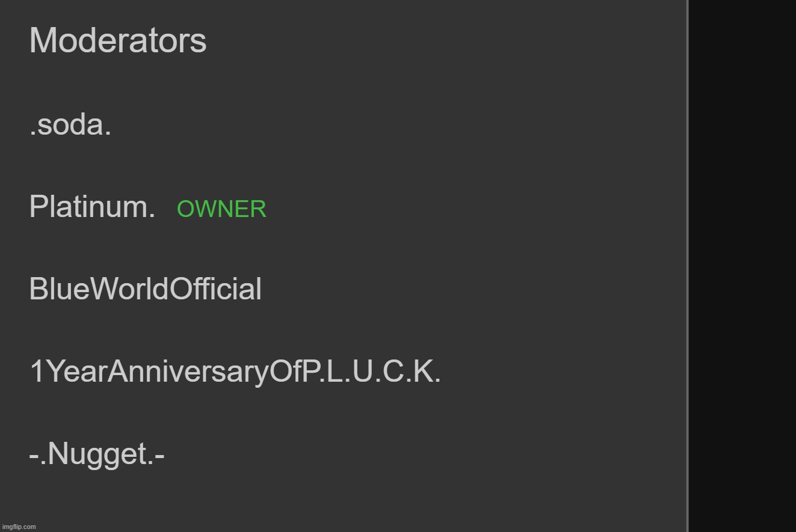The image size is (796, 532).
Task: Open the Platinum. user profile
Action: (92, 207)
